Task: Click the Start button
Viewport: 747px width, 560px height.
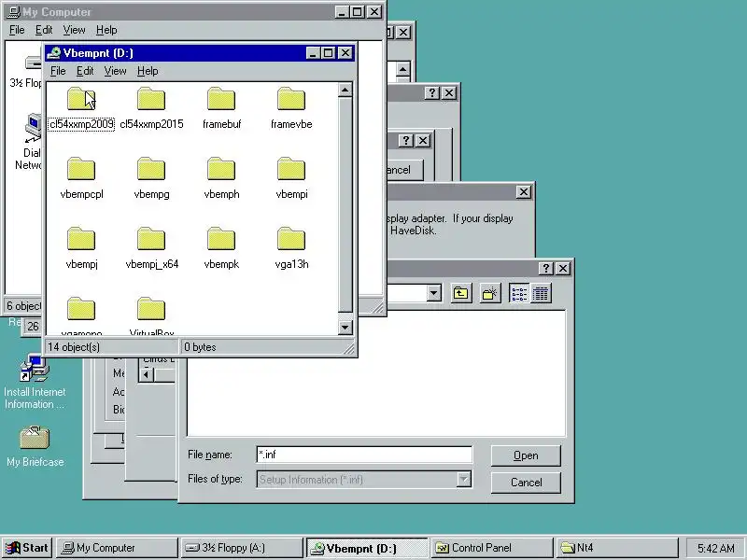Action: pos(27,548)
